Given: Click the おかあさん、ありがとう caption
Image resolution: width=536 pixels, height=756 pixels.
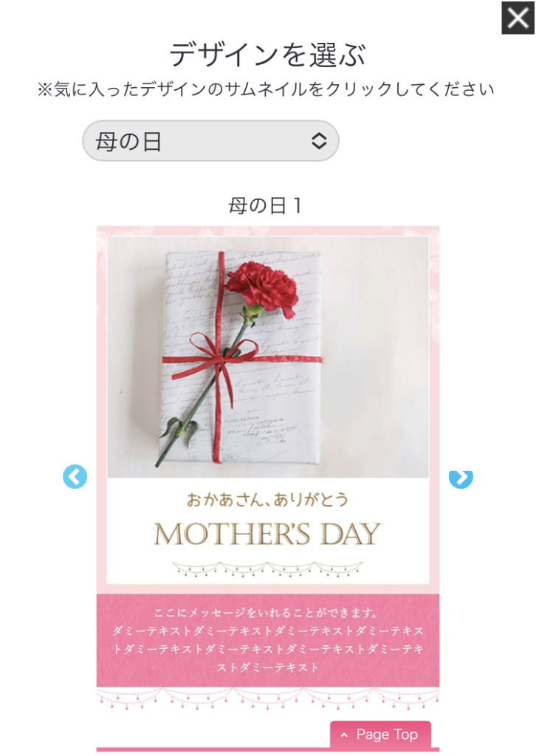Looking at the screenshot, I should pos(267,500).
